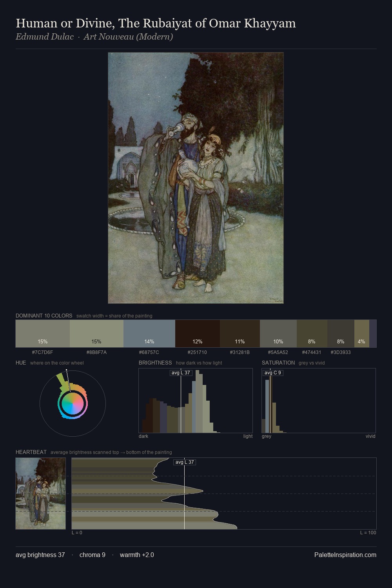Click the 'avg C 9' label in saturation chart
392x588 pixels.
point(273,373)
